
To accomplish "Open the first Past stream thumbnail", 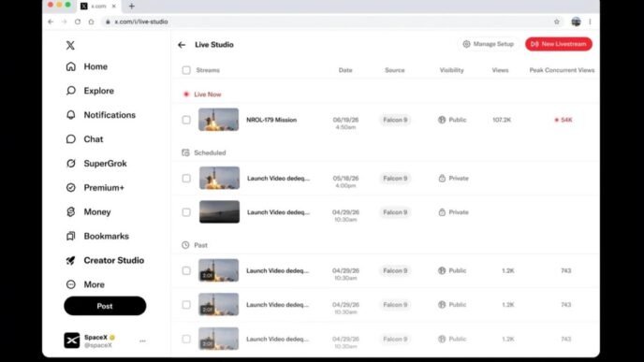I will coord(218,270).
